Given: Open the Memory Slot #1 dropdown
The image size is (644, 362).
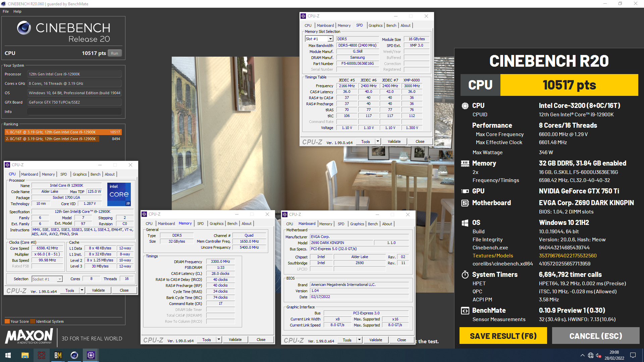Looking at the screenshot, I should [330, 39].
